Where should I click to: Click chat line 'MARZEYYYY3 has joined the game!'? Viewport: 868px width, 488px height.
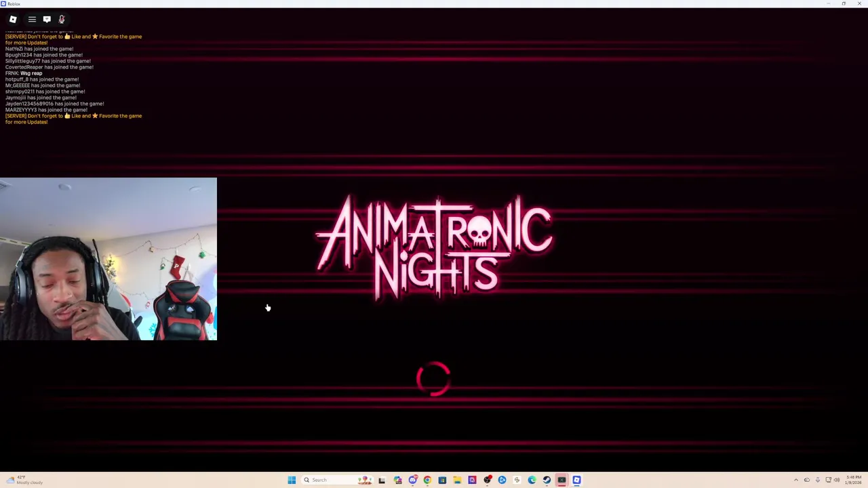tap(46, 110)
